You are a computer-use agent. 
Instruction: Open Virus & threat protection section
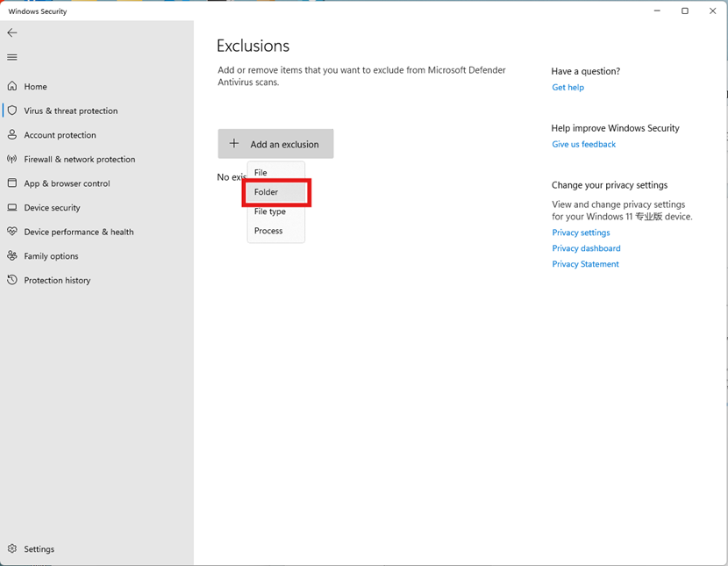click(x=96, y=111)
